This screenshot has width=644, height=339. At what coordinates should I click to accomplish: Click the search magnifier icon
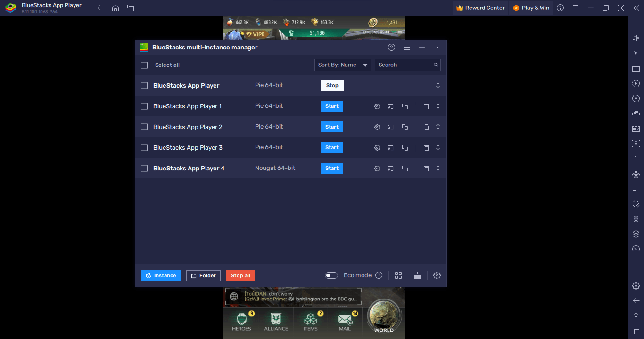click(436, 65)
